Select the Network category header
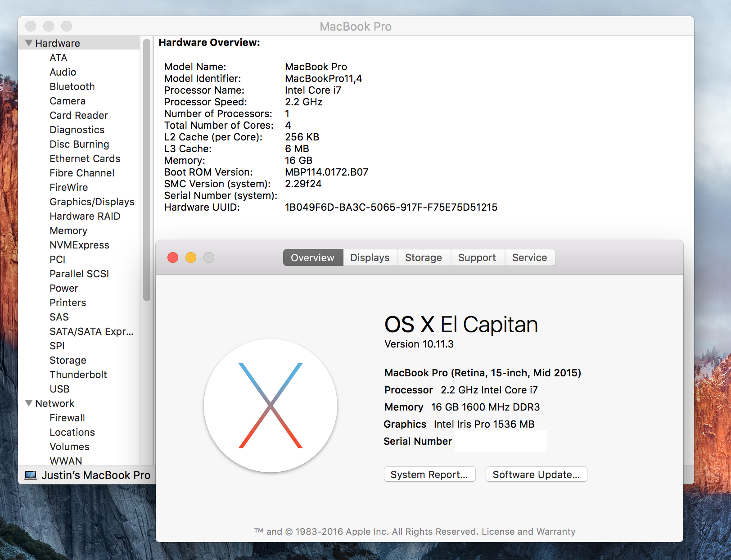This screenshot has height=560, width=731. [55, 403]
